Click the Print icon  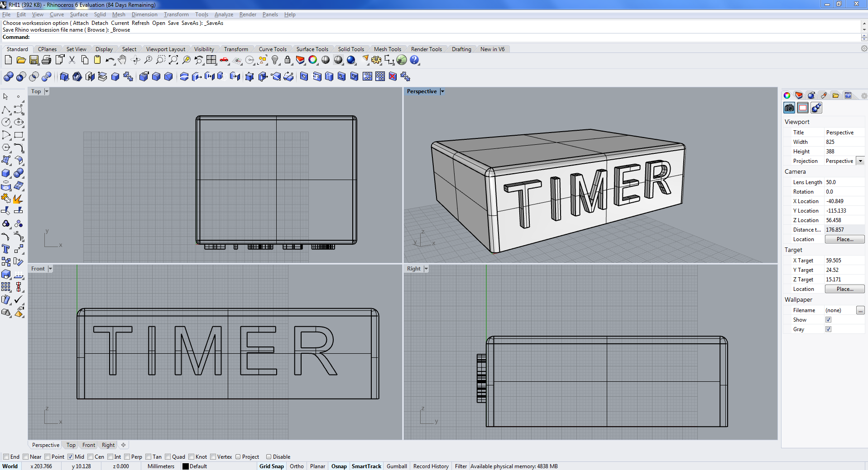click(46, 60)
